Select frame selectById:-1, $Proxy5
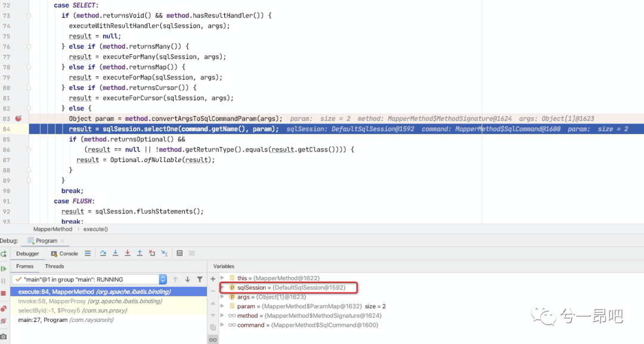This screenshot has width=644, height=344. (x=109, y=311)
